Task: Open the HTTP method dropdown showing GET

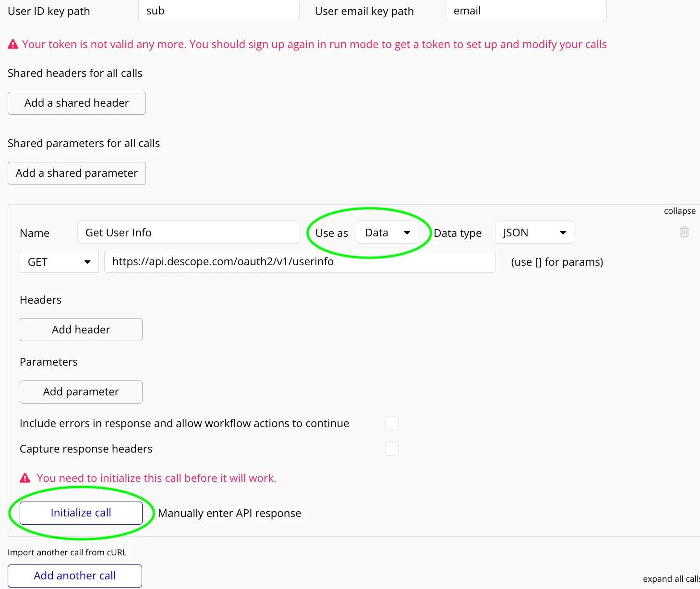Action: click(x=59, y=261)
